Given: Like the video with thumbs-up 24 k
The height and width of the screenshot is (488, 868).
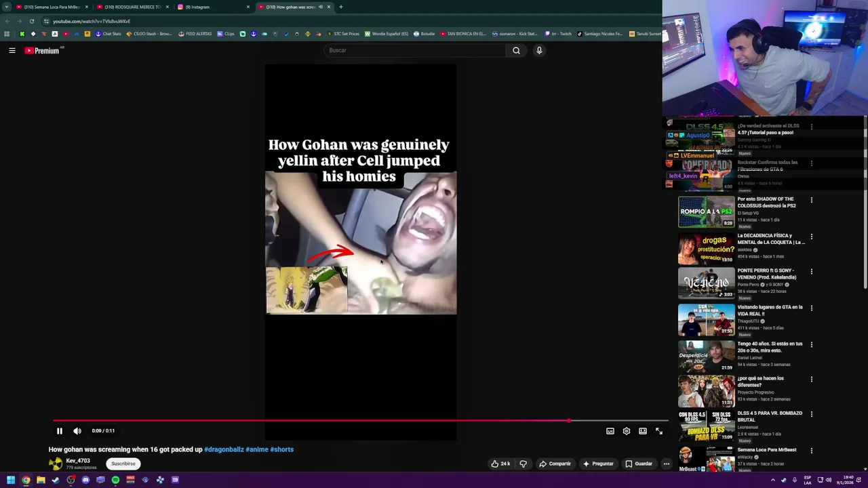Looking at the screenshot, I should tap(500, 464).
